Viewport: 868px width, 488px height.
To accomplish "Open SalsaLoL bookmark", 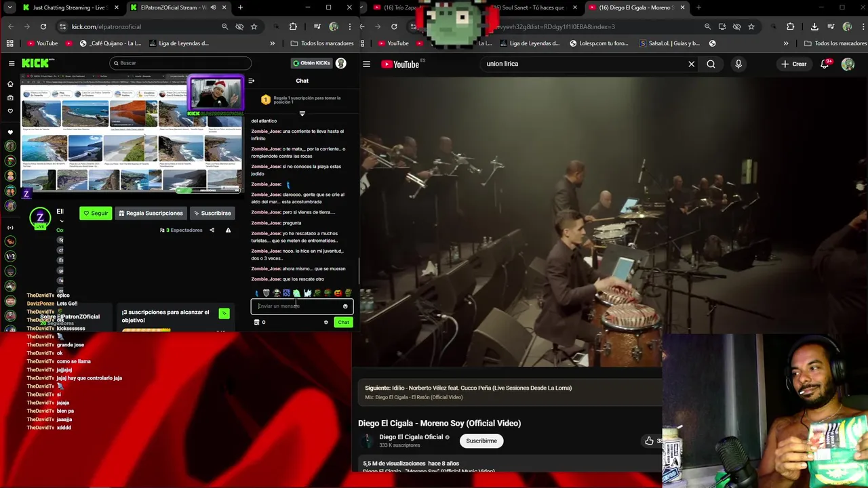I will tap(669, 43).
